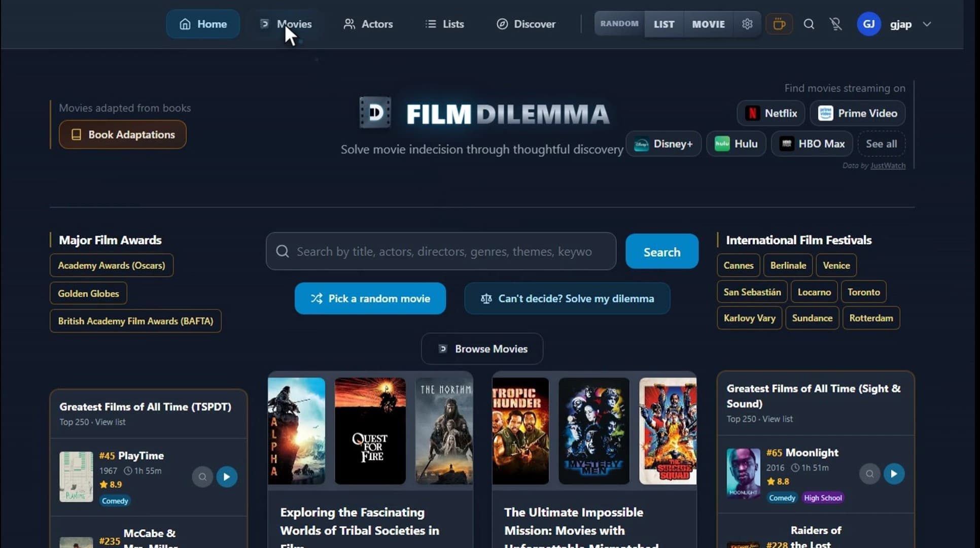Image resolution: width=980 pixels, height=548 pixels.
Task: Open the San Sebastián festival tag
Action: (x=752, y=292)
